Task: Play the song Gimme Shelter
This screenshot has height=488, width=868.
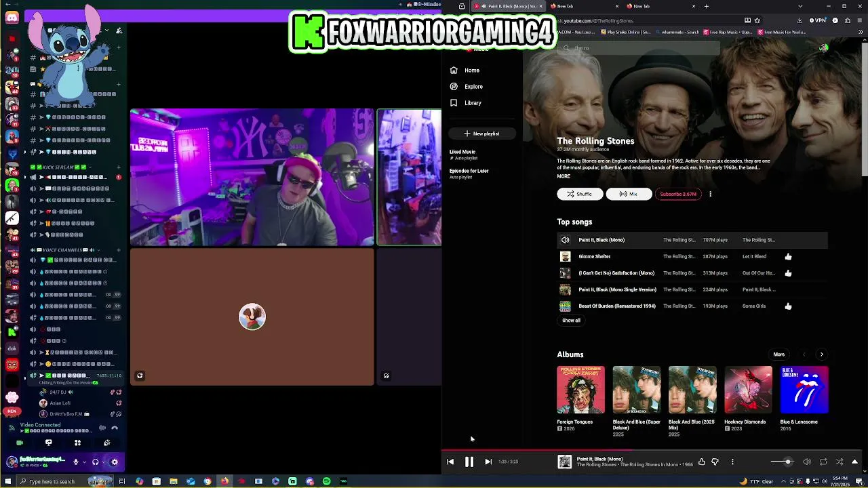Action: (594, 257)
